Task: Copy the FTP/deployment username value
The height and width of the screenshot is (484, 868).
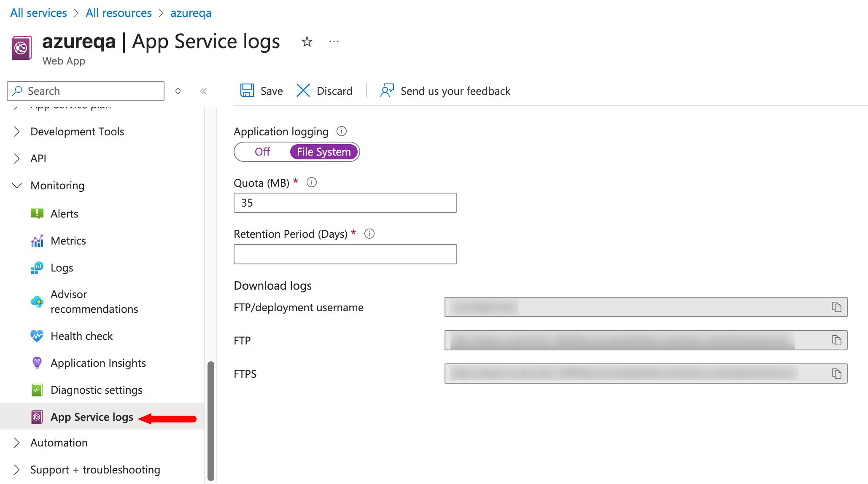Action: click(836, 307)
